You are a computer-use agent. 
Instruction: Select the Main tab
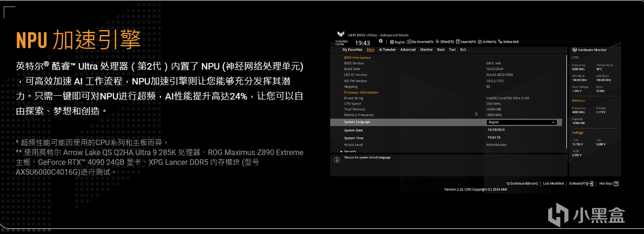[370, 50]
